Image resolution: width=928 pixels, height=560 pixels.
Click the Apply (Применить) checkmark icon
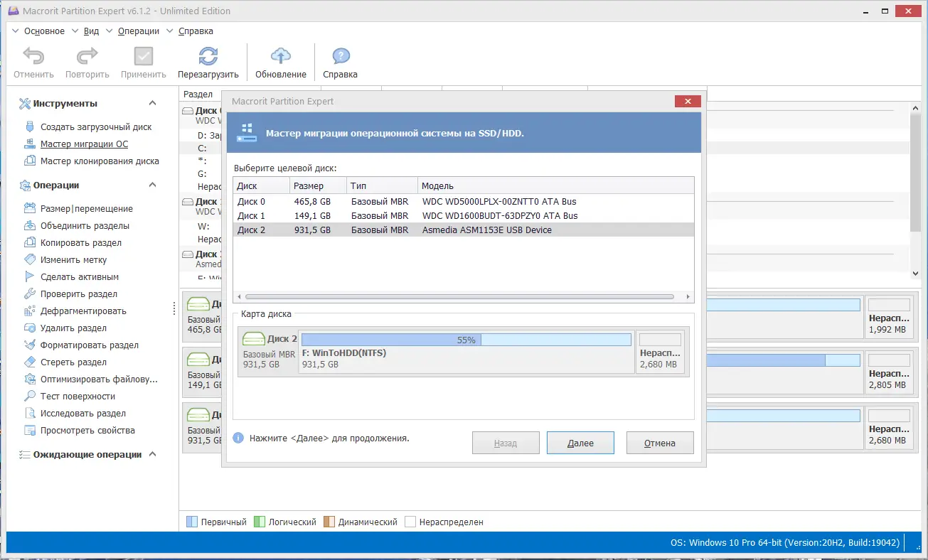pyautogui.click(x=143, y=56)
